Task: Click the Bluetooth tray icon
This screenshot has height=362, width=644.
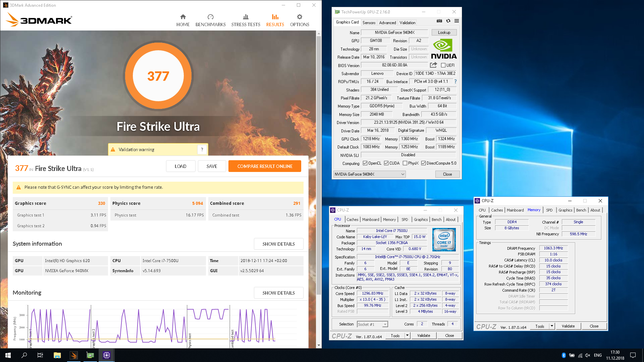Action: (563, 355)
